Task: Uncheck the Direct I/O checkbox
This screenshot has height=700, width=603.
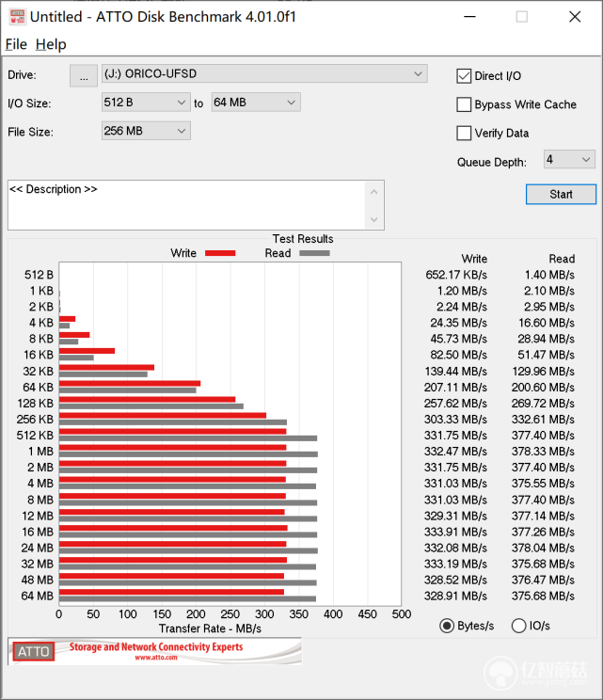Action: [x=464, y=76]
